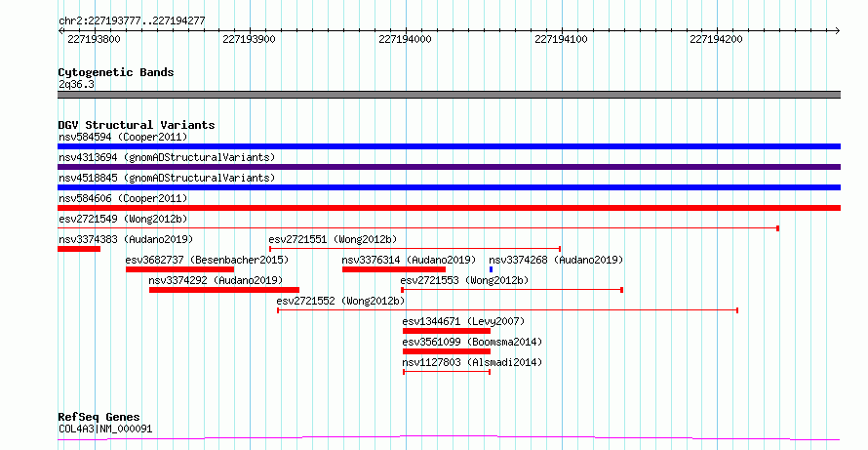Select the nsv3374383 (Audano2019) red bar

coord(79,249)
